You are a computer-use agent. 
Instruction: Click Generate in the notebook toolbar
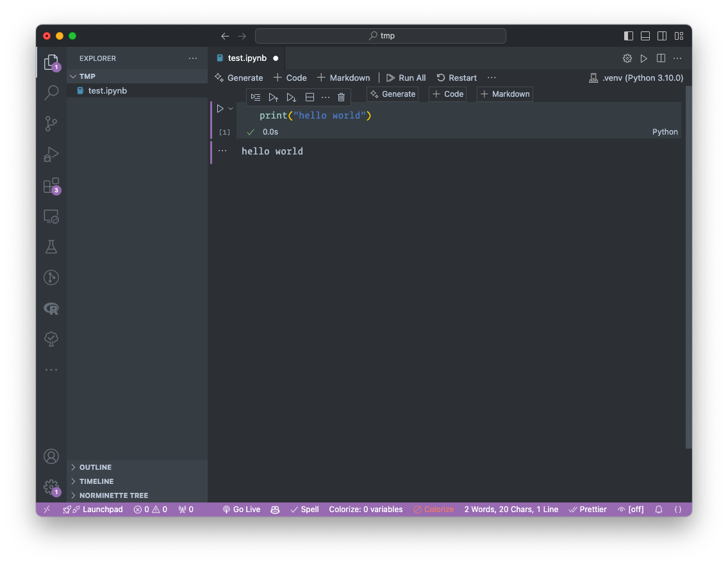(239, 78)
